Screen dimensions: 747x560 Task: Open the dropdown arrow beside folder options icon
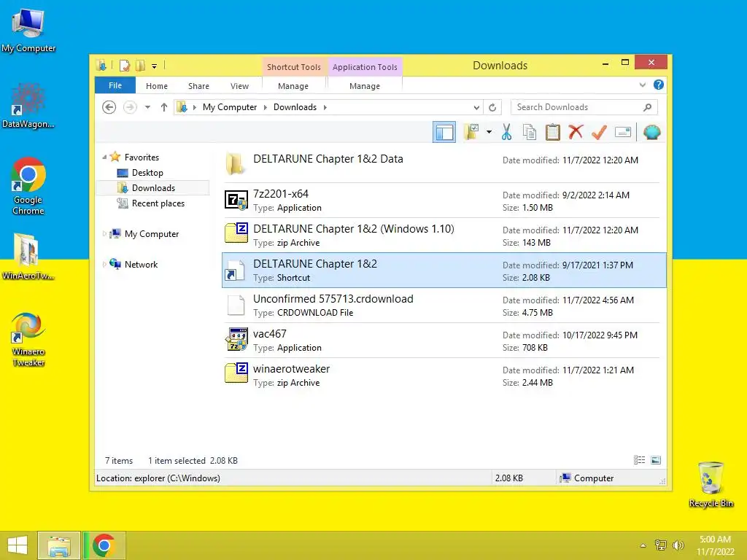point(489,132)
